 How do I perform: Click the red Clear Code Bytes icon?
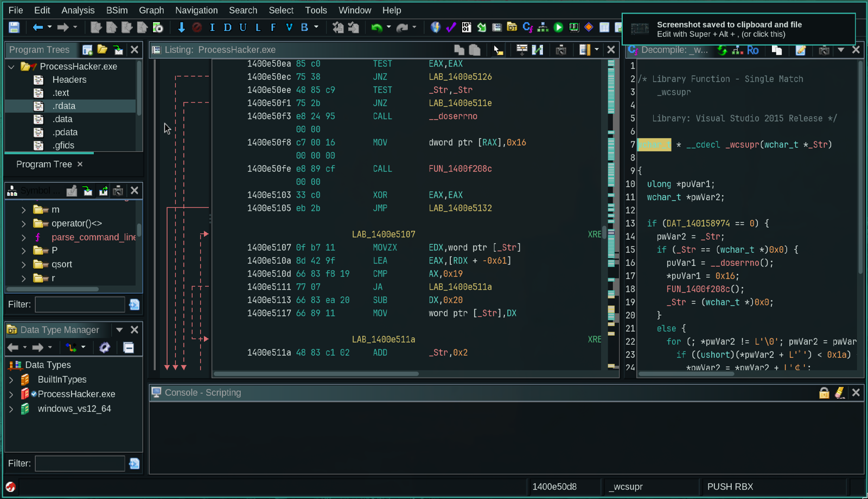197,27
